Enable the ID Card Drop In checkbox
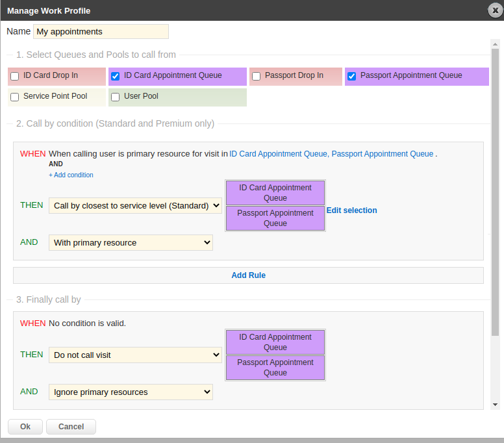This screenshot has width=504, height=443. coord(15,77)
